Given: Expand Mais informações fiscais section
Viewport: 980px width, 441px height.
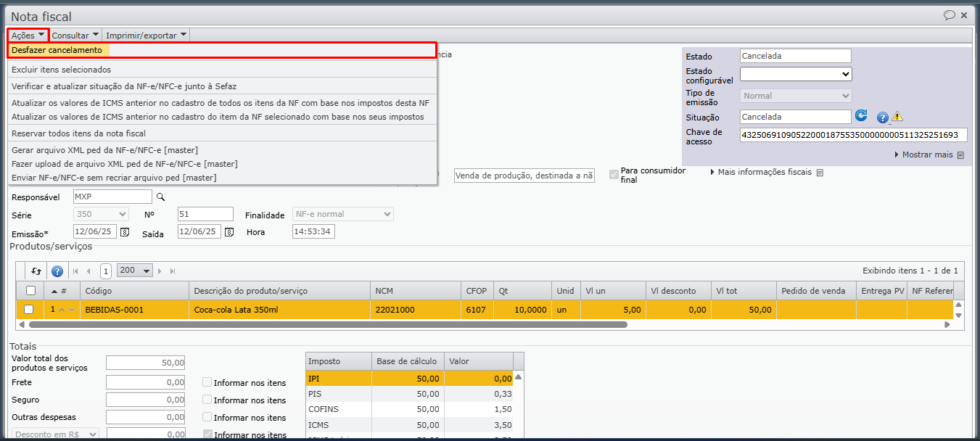Looking at the screenshot, I should (762, 173).
